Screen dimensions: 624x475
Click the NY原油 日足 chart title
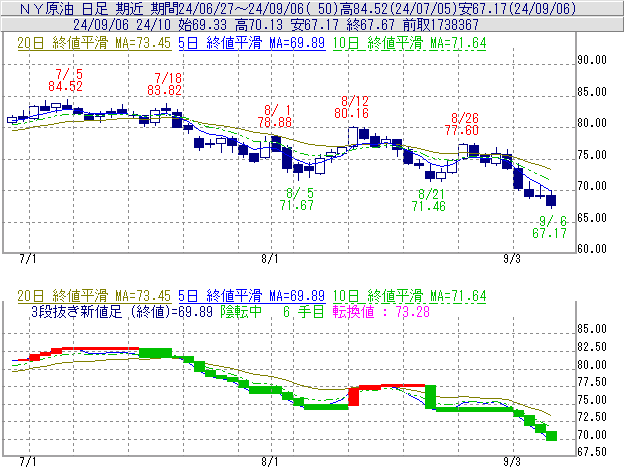click(x=63, y=8)
